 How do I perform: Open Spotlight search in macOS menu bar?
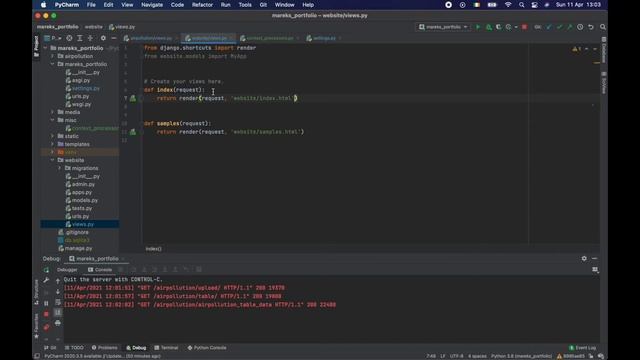tap(522, 5)
